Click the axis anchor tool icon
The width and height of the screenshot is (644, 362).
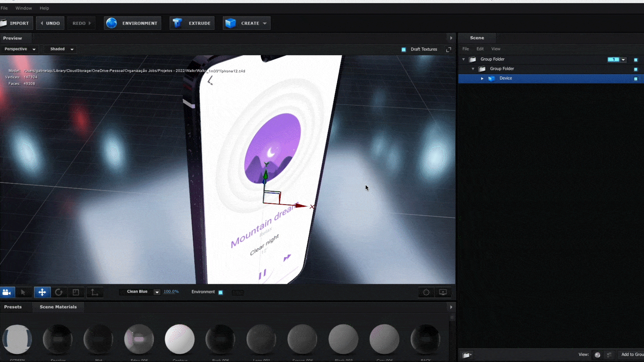(x=94, y=292)
